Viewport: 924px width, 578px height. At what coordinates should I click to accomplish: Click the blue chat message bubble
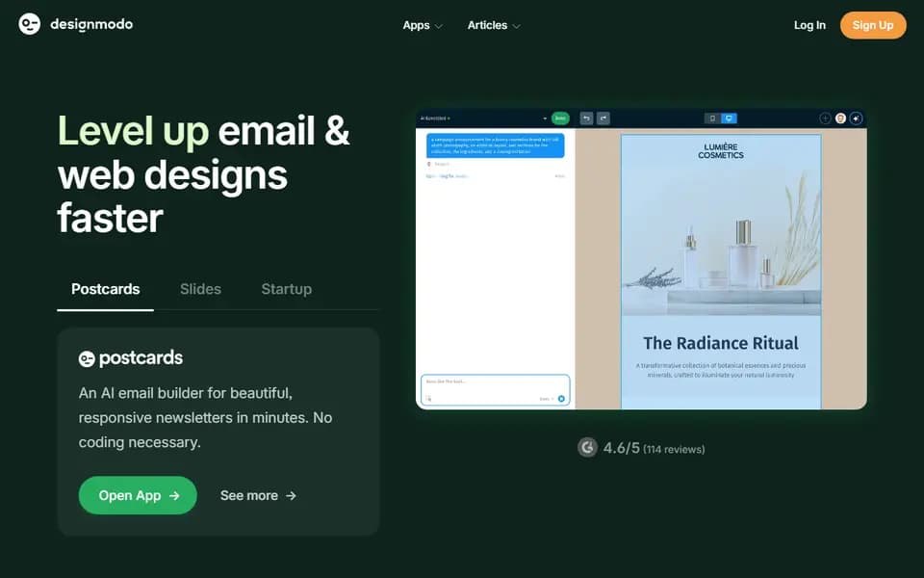(x=495, y=145)
